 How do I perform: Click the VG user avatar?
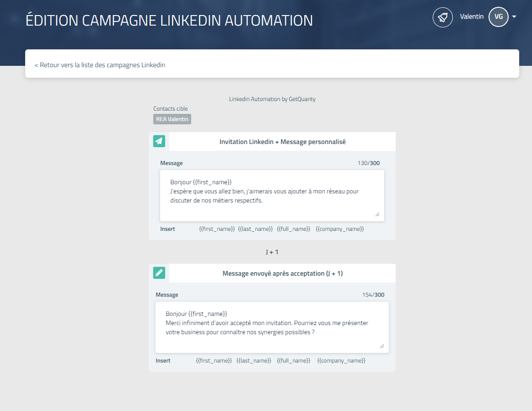[498, 17]
